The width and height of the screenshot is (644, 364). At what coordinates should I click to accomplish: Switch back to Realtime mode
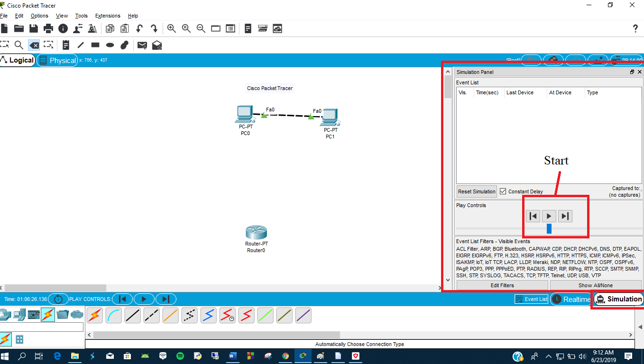click(x=571, y=299)
